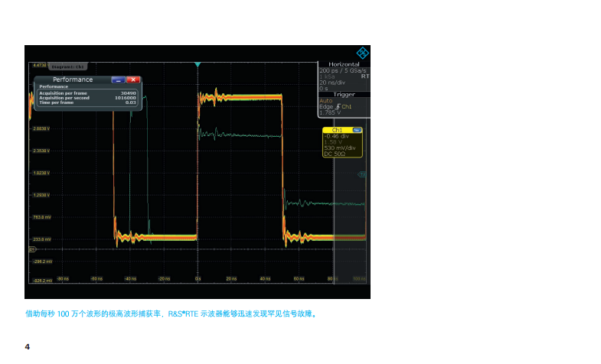Click the Edge trigger type on Ch1
Viewport: 601px width, 364px height.
coord(335,107)
